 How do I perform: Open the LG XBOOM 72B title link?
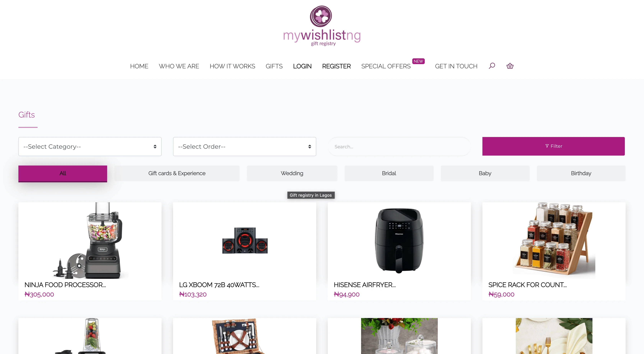[219, 285]
